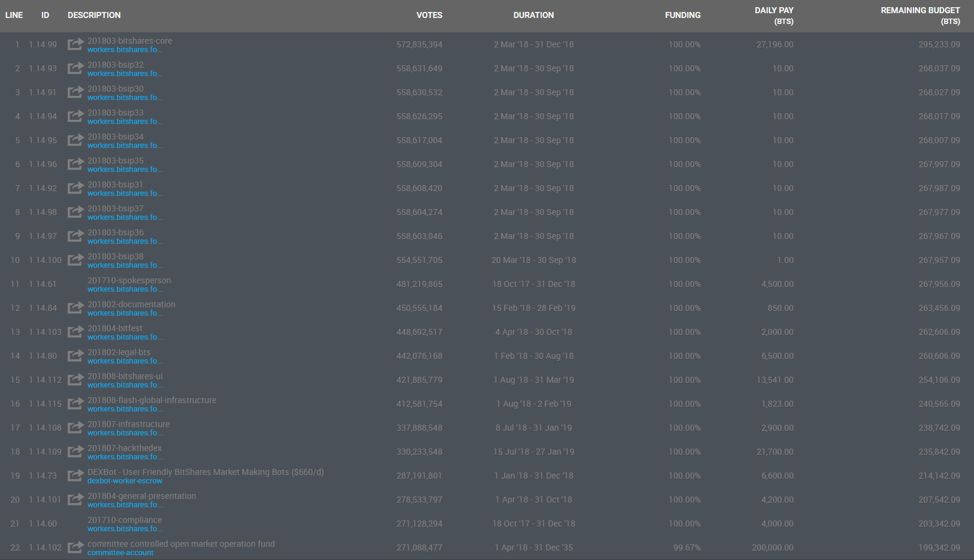Open share link icon for 201802-documentation
This screenshot has height=560, width=974.
pos(76,308)
